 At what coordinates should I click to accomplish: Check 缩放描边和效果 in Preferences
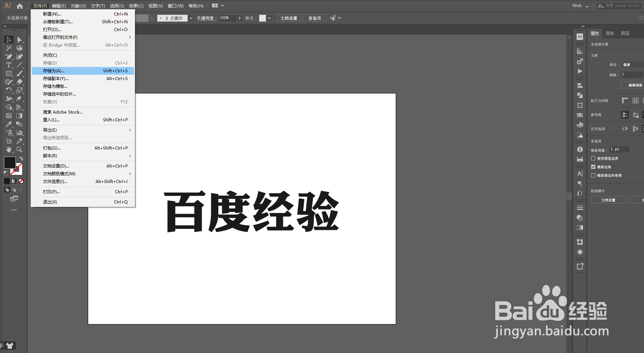593,176
